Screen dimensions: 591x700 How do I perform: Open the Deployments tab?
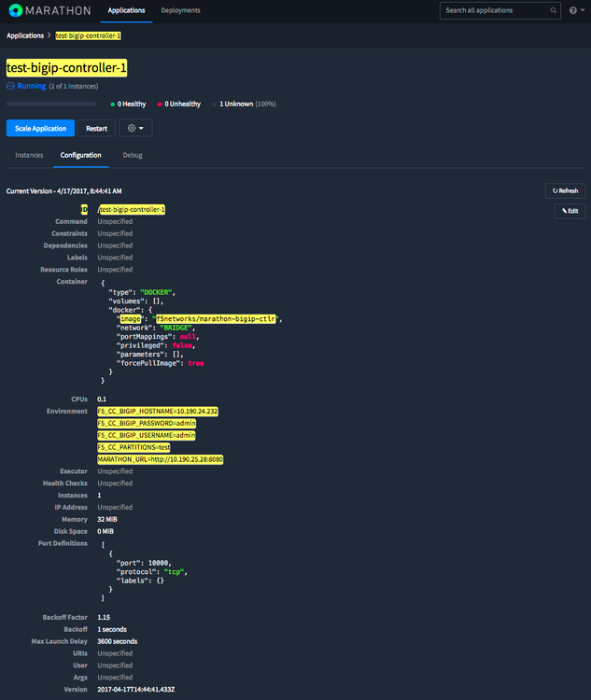coord(180,10)
